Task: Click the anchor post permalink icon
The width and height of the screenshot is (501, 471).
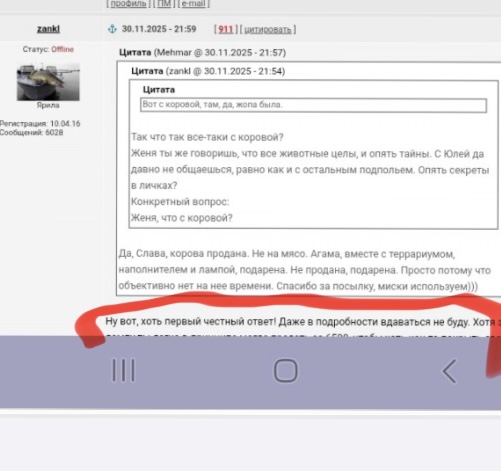Action: point(112,29)
